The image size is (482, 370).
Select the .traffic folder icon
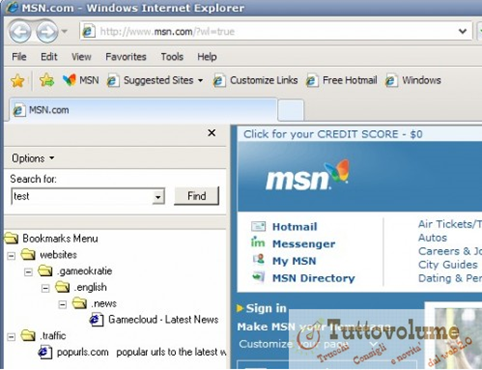(x=28, y=335)
